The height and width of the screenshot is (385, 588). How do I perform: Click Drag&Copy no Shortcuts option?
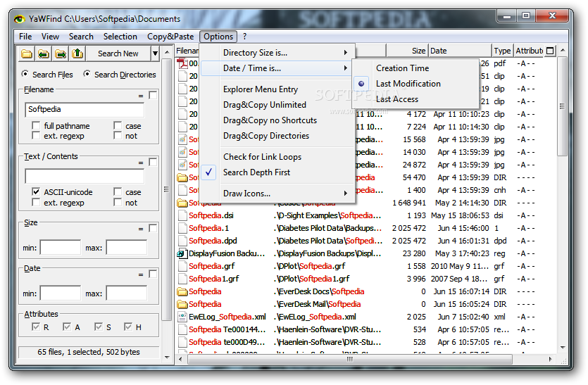(277, 120)
